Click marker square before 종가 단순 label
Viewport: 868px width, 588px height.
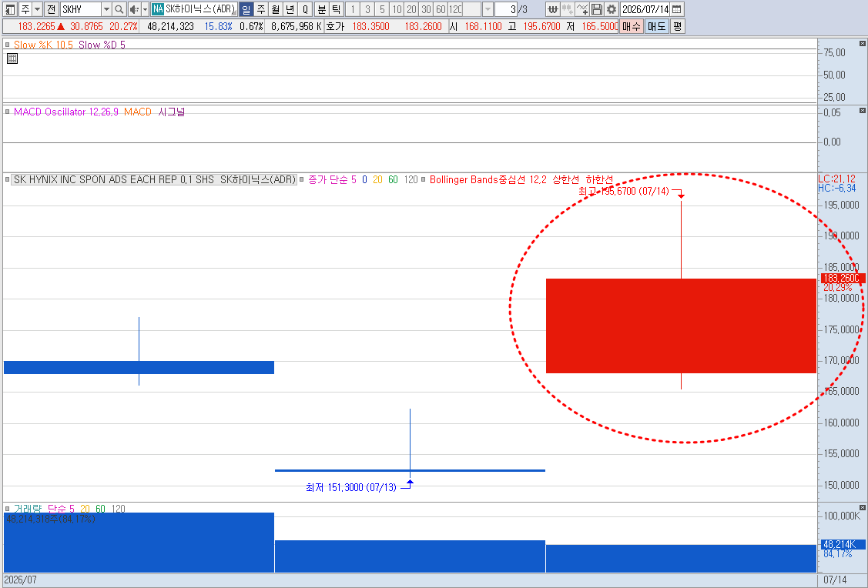click(x=302, y=180)
